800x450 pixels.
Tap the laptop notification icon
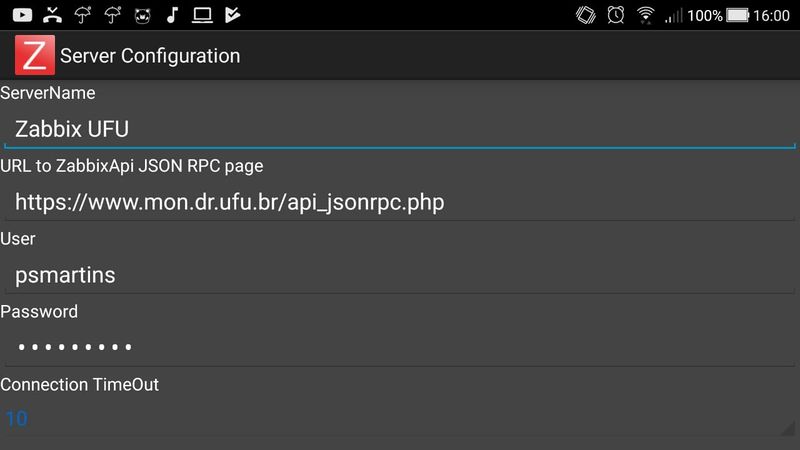point(202,15)
